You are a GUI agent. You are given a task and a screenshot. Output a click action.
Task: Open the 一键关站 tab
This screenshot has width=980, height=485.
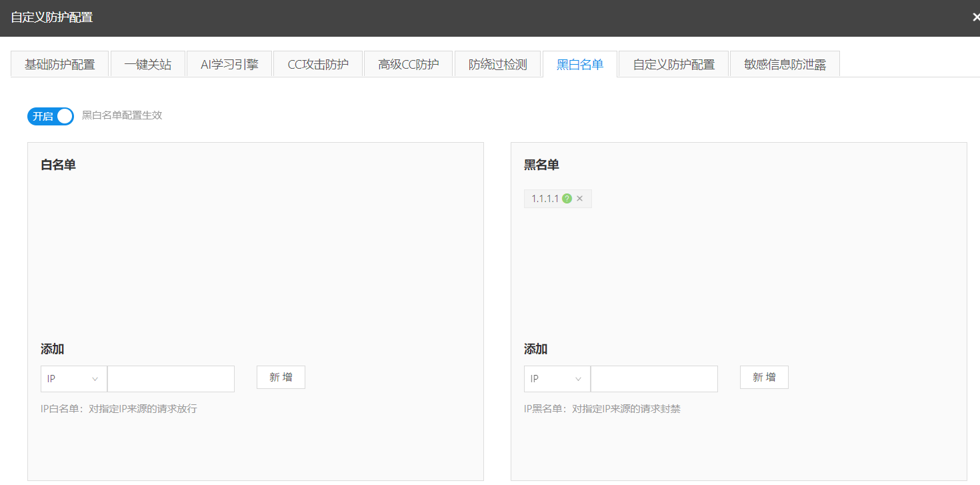(147, 65)
